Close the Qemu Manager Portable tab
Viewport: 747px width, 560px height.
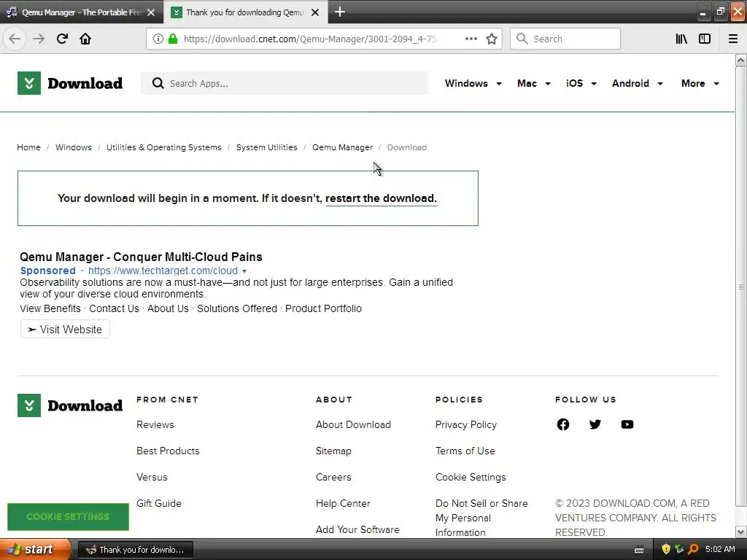151,12
